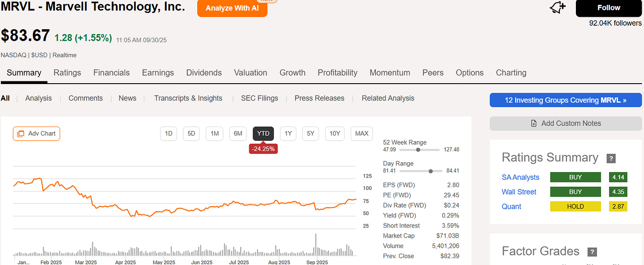Click the PE (FWD) 29.45 value
644x265 pixels.
pyautogui.click(x=450, y=195)
